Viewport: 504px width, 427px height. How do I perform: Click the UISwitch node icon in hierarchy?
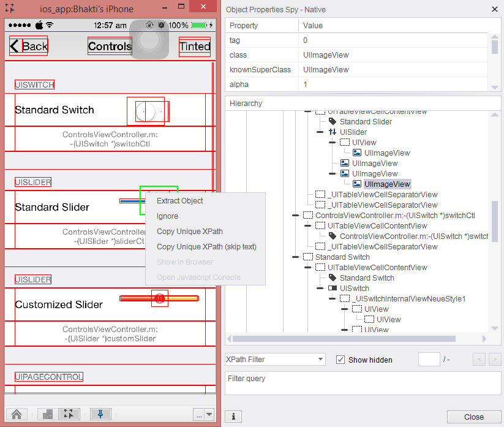coord(333,289)
